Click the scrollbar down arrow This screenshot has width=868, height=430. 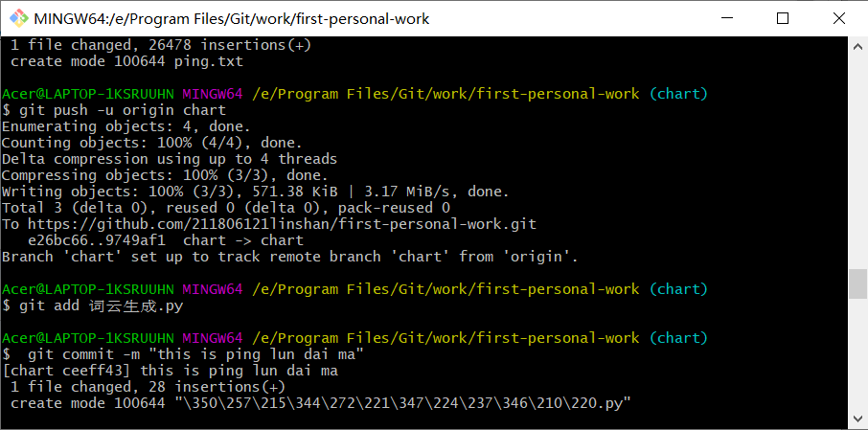858,420
